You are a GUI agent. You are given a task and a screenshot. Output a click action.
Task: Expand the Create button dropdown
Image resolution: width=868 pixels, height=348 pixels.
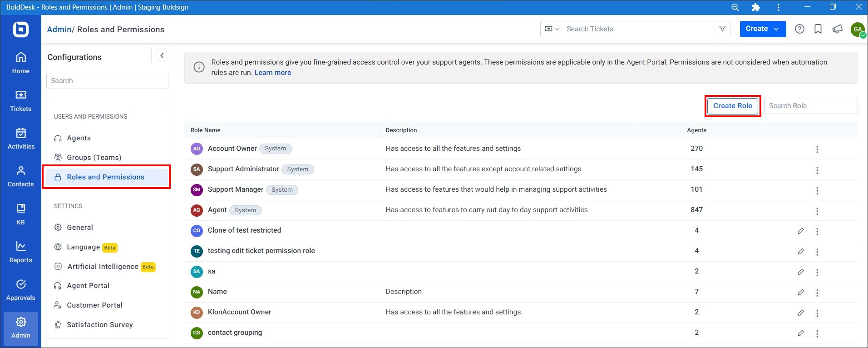tap(776, 29)
